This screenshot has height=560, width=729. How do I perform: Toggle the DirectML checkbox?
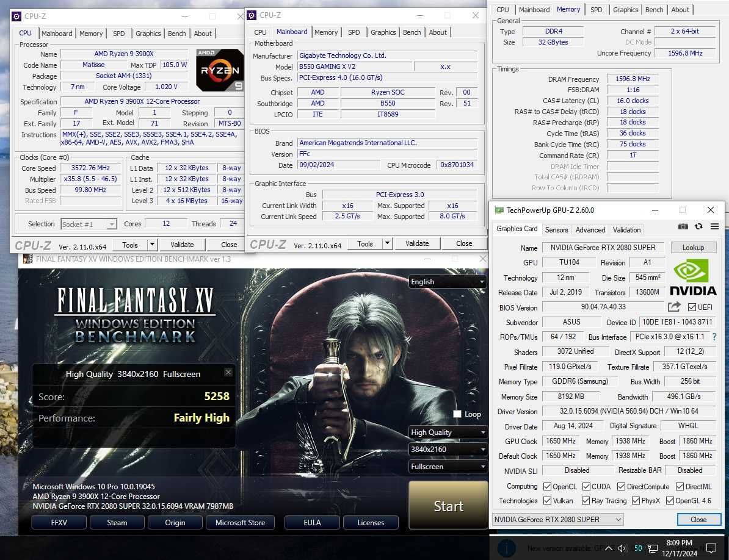[x=680, y=486]
